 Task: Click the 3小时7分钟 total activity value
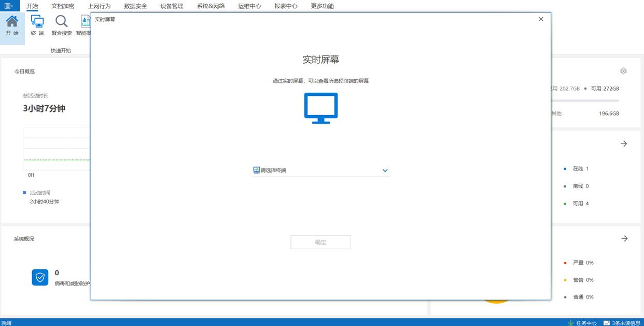pyautogui.click(x=44, y=108)
